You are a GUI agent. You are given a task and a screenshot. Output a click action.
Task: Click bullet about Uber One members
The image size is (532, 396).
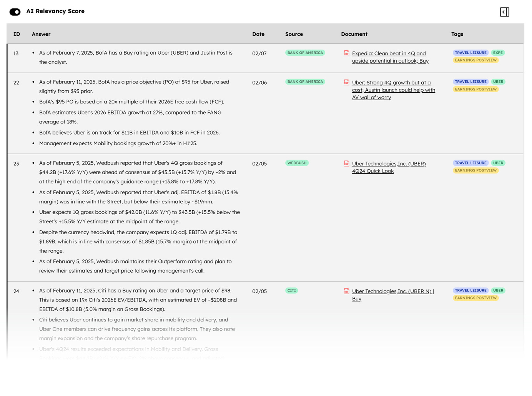(137, 329)
